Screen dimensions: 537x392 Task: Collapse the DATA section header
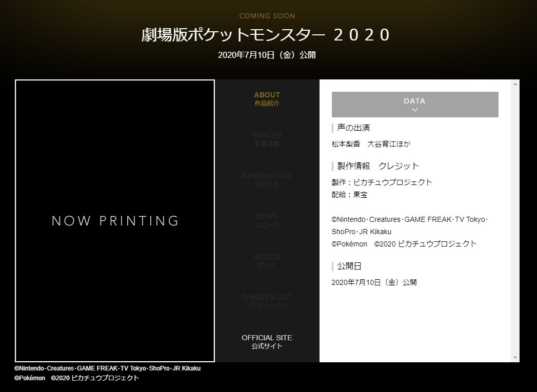click(x=415, y=105)
